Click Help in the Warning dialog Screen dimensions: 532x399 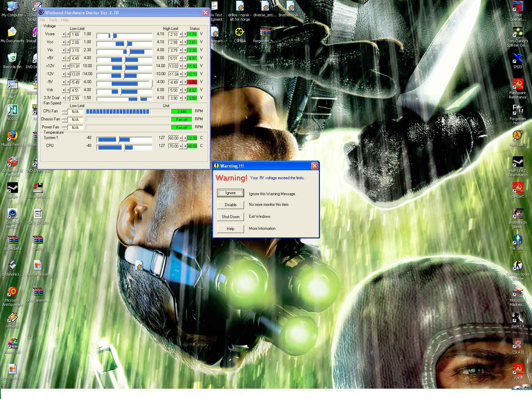click(230, 229)
